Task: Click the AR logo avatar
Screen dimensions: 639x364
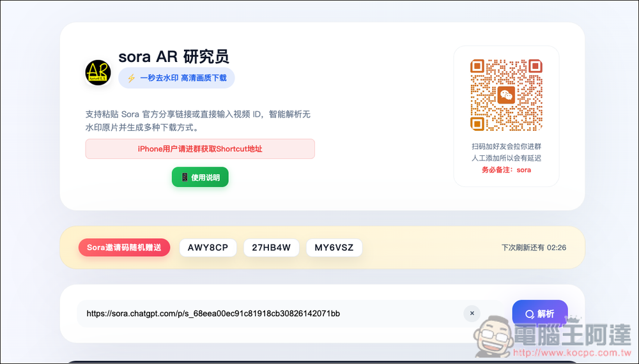Action: pyautogui.click(x=98, y=72)
